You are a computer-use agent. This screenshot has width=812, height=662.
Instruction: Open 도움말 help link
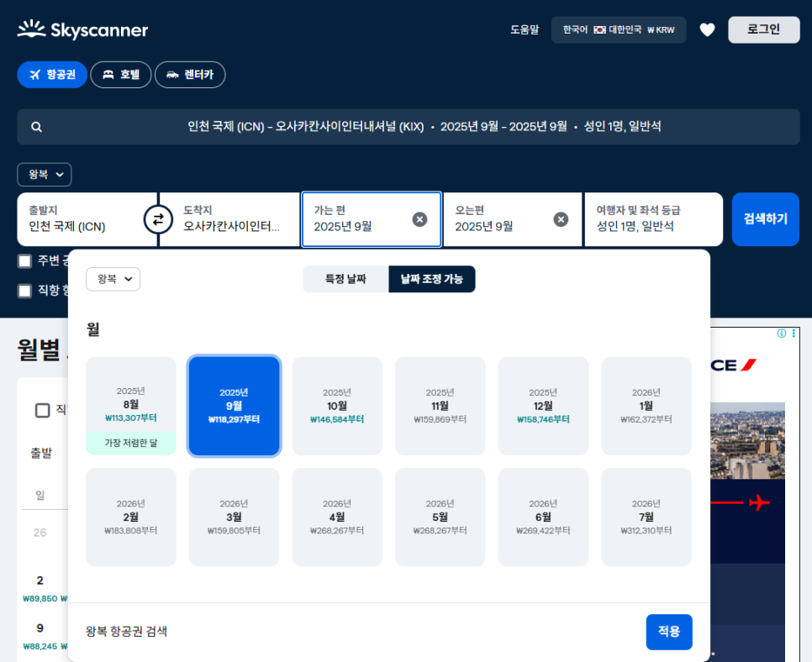tap(525, 30)
